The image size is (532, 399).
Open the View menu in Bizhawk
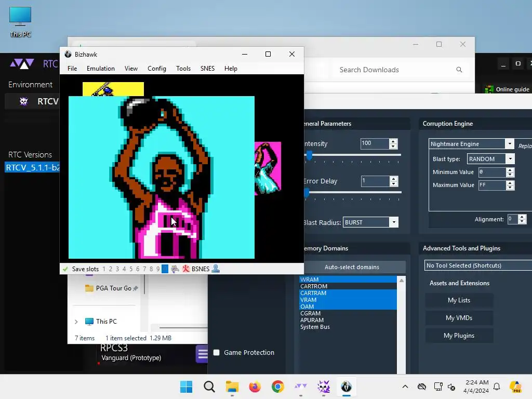[x=131, y=69]
